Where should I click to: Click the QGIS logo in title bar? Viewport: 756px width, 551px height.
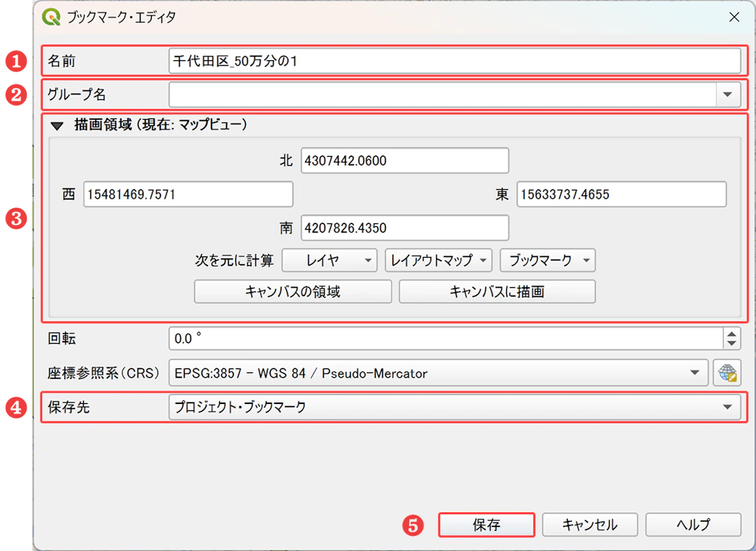point(51,17)
